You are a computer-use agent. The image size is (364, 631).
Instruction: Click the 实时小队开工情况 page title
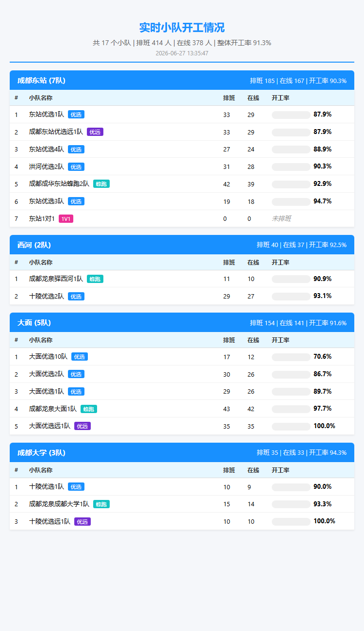pos(182,28)
